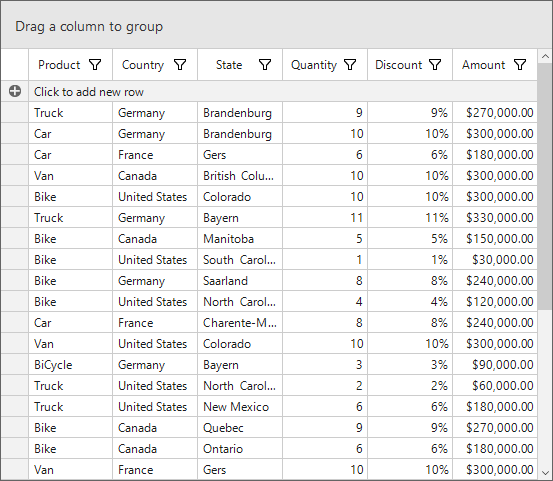This screenshot has height=481, width=553.
Task: Select the Germany cell in Saarland row
Action: [155, 281]
